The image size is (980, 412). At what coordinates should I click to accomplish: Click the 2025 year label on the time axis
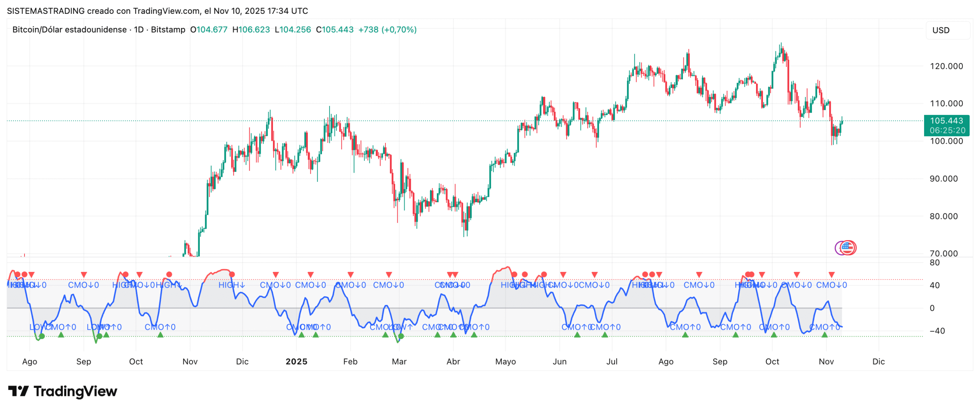coord(296,361)
